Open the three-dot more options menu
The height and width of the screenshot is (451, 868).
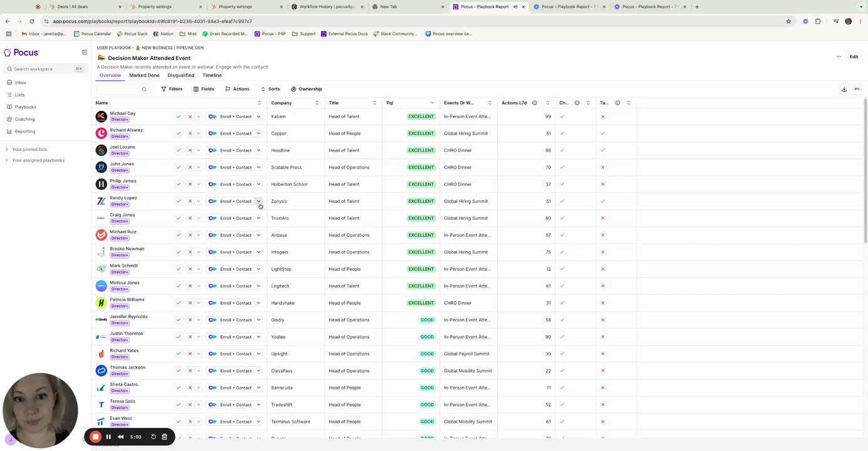[x=839, y=57]
